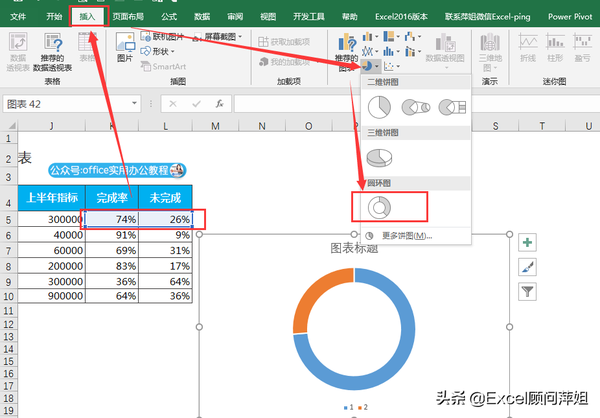This screenshot has width=600, height=418.
Task: Open the 数据 (Data) ribbon tab
Action: pos(202,16)
